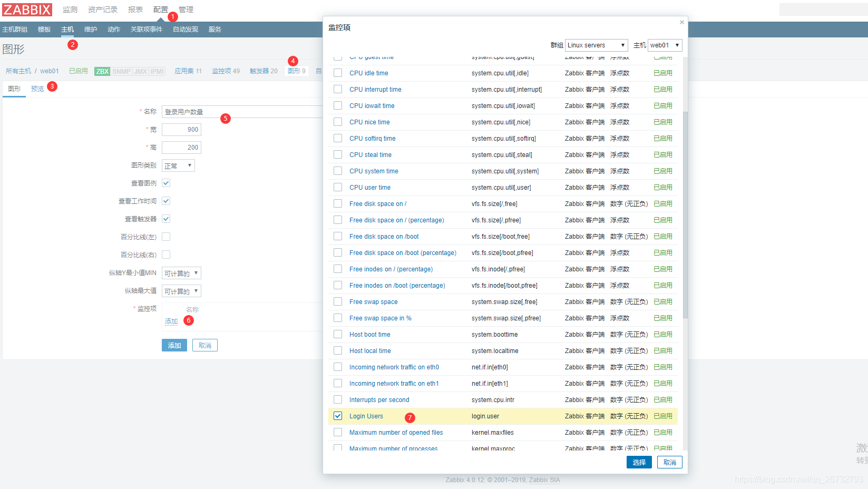Go to 主机群组 submenu
868x489 pixels.
(x=15, y=30)
